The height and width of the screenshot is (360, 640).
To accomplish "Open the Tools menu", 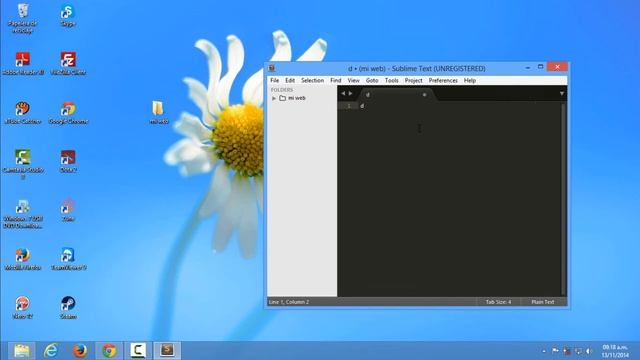I will (391, 80).
